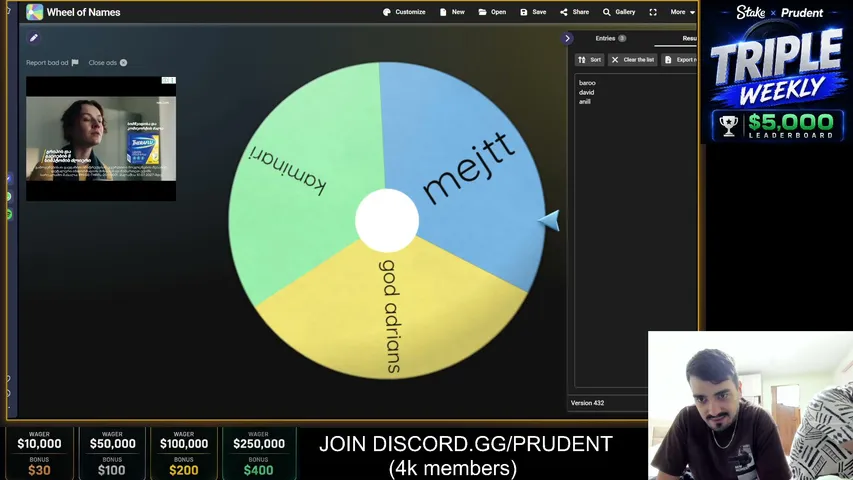
Task: Click the green 'kaminari' wheel slice
Action: (294, 174)
